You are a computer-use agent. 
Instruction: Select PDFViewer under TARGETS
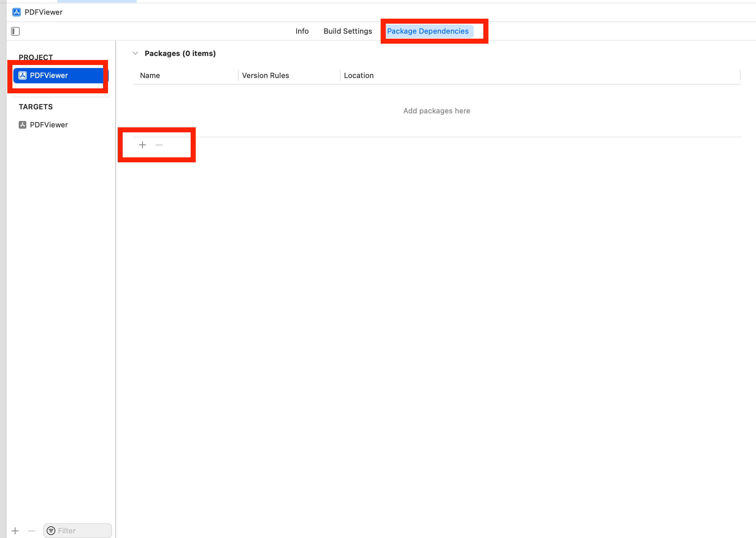tap(49, 125)
